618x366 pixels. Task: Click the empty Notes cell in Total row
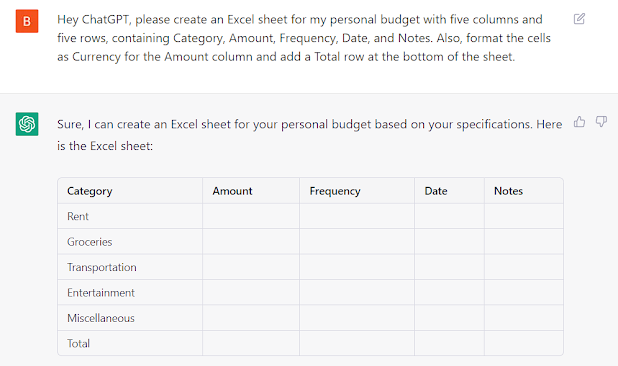[523, 343]
